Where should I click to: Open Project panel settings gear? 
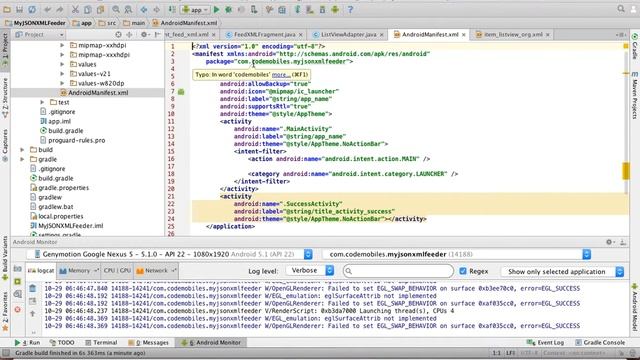144,35
